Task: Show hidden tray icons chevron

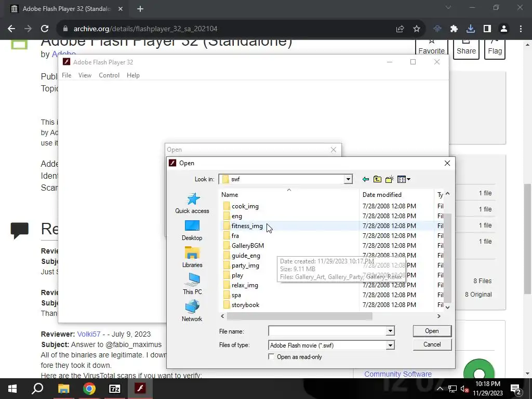Action: [x=440, y=389]
